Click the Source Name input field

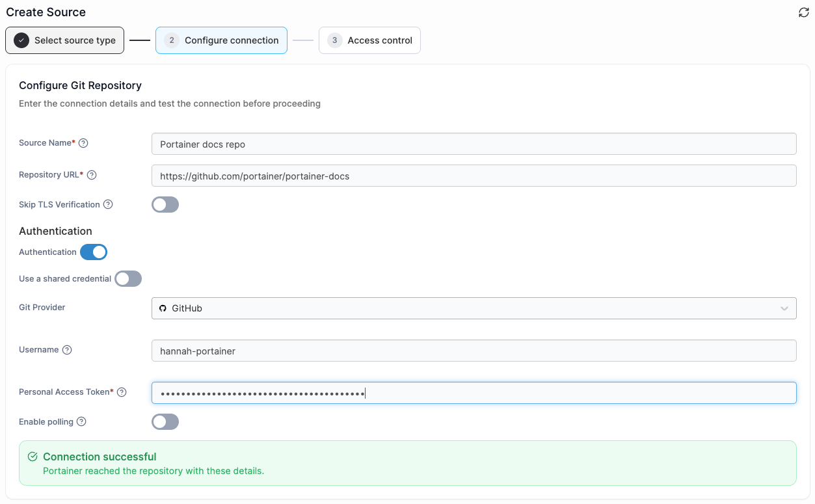click(x=474, y=144)
